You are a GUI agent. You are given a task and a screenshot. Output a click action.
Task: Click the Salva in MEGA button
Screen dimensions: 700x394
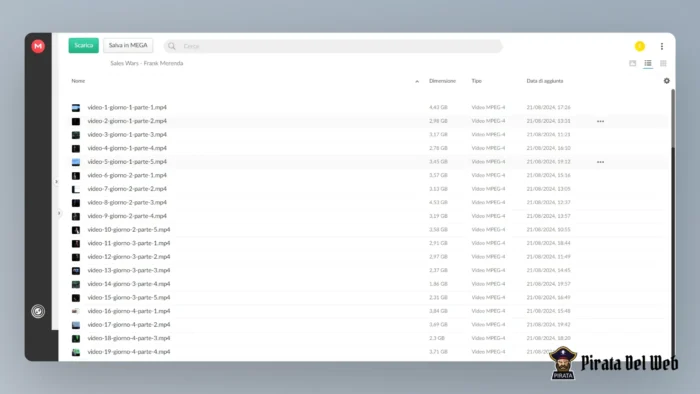pos(128,46)
